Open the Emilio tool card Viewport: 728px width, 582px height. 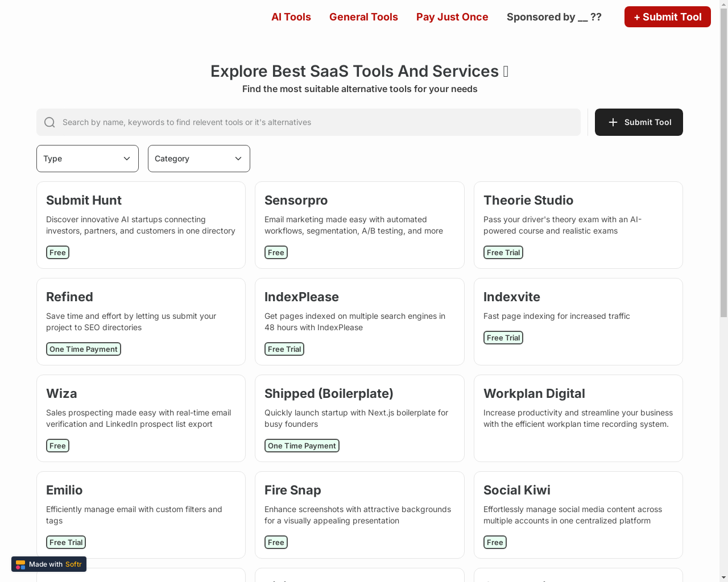point(141,515)
